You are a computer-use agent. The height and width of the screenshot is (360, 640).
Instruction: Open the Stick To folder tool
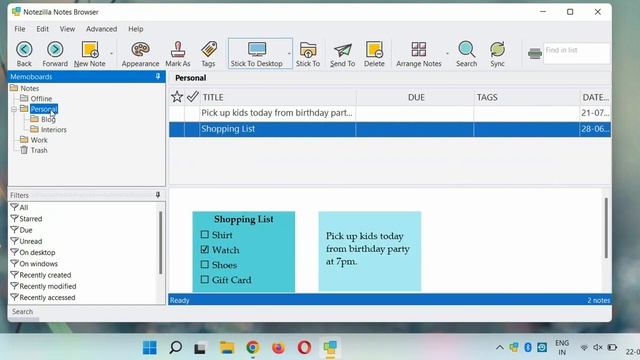tap(308, 54)
